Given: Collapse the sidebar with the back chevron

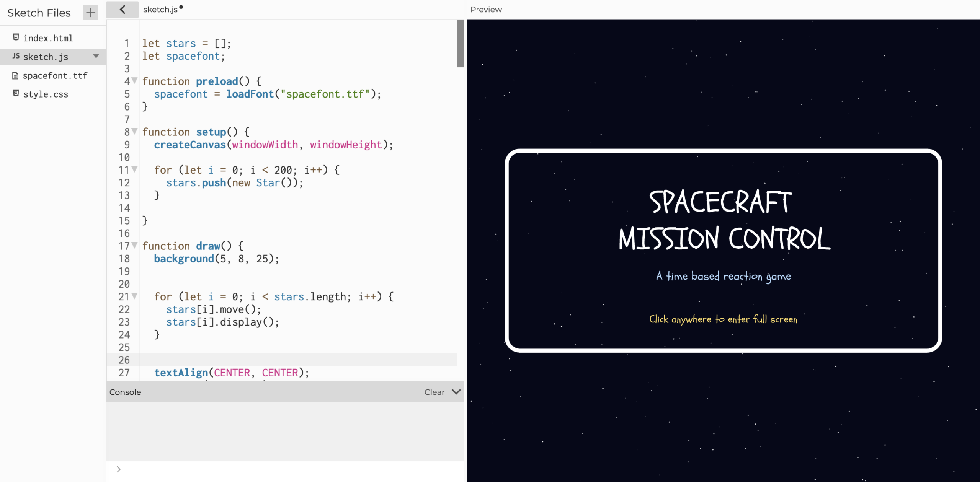Looking at the screenshot, I should (122, 10).
